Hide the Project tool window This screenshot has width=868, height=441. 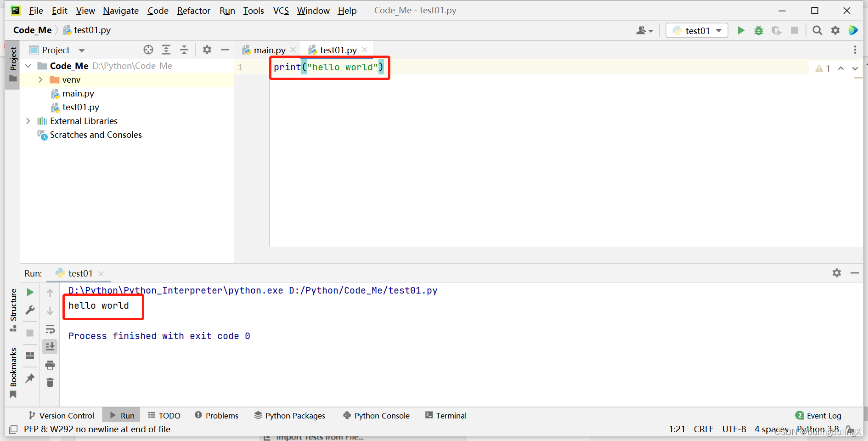click(225, 50)
